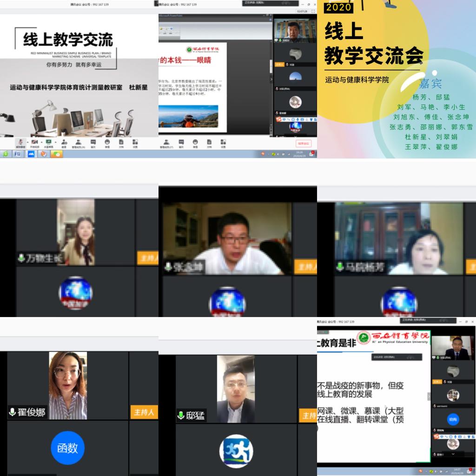The image size is (476, 476).
Task: Select 邸猛's video tile
Action: 236,389
